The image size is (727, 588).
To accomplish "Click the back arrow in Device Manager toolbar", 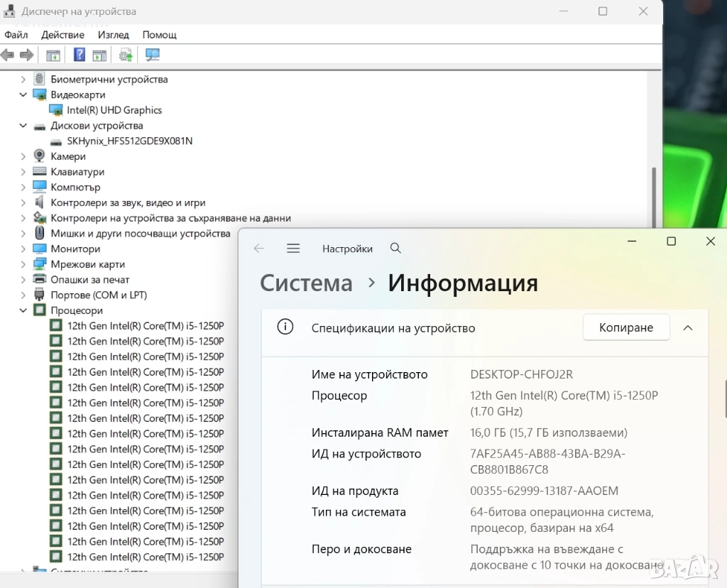I will (x=8, y=55).
